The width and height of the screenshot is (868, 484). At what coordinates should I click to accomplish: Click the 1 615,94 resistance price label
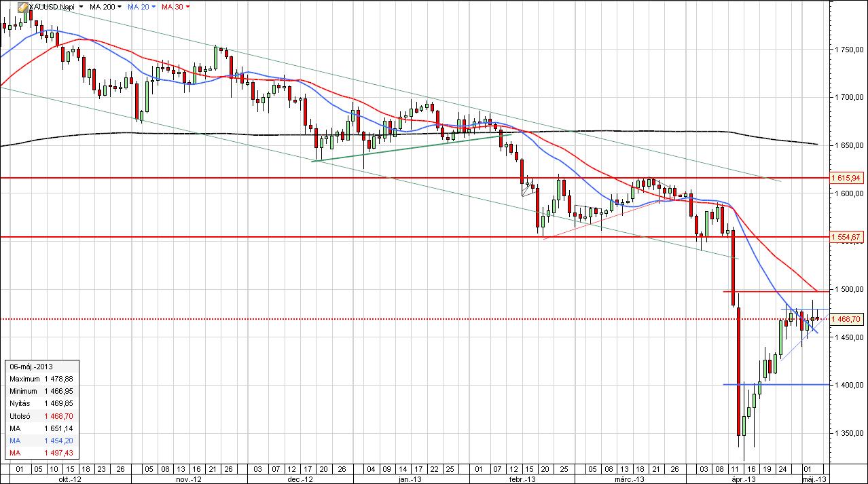point(846,178)
